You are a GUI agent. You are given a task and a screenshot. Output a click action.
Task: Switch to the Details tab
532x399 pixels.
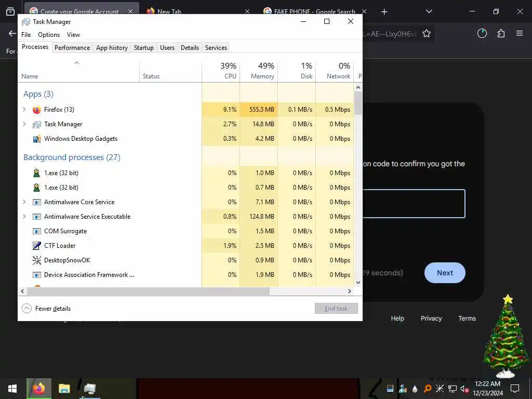190,47
